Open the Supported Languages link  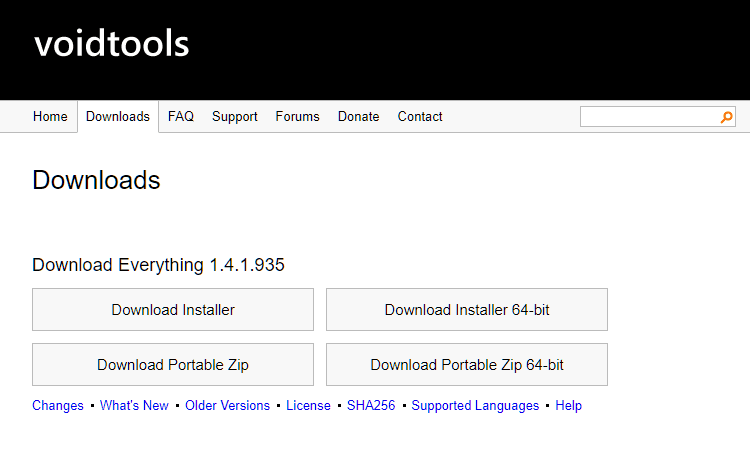pos(475,406)
